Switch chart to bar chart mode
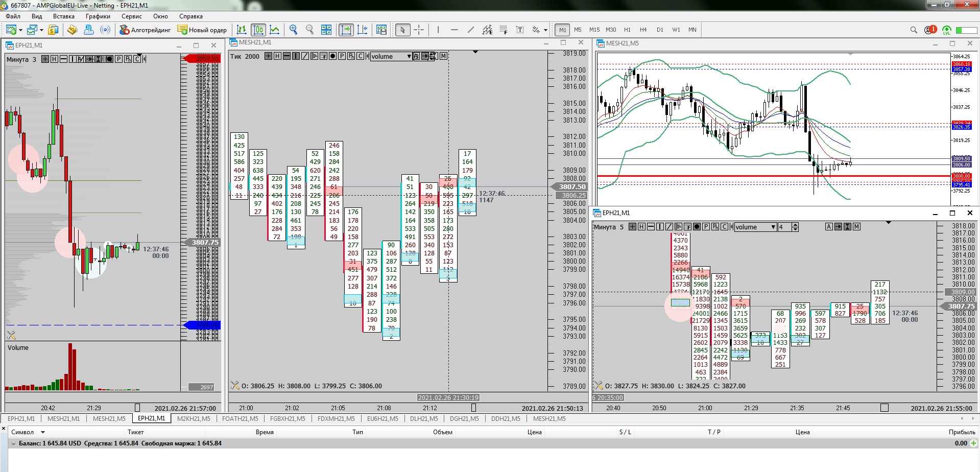Image resolution: width=980 pixels, height=472 pixels. tap(242, 30)
